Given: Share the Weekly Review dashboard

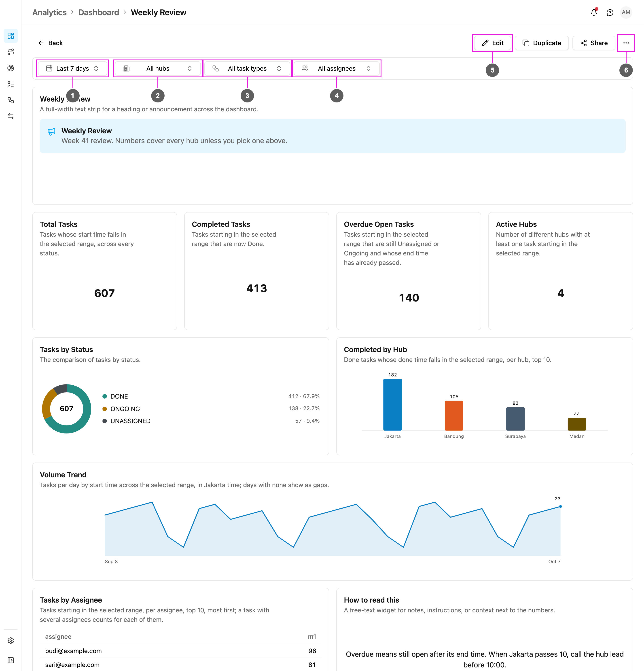Looking at the screenshot, I should click(x=594, y=43).
